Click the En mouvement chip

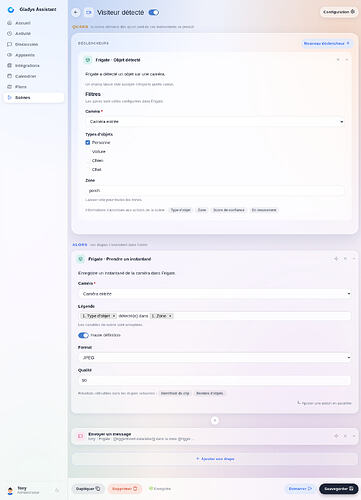tap(264, 210)
